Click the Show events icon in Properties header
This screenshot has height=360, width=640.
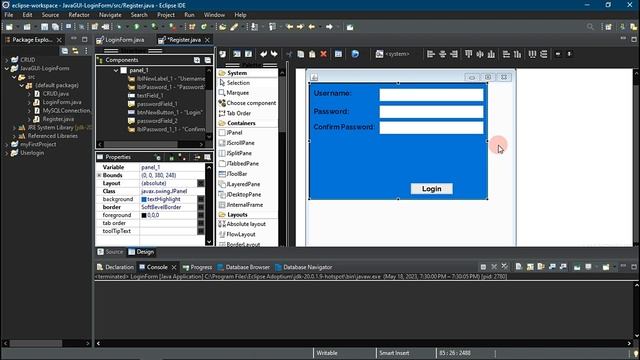(x=157, y=157)
